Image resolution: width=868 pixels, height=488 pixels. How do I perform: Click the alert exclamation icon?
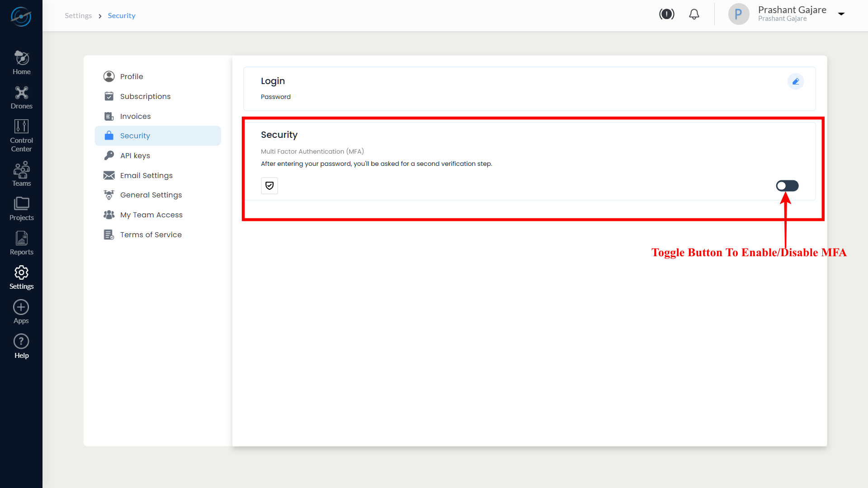pyautogui.click(x=666, y=14)
